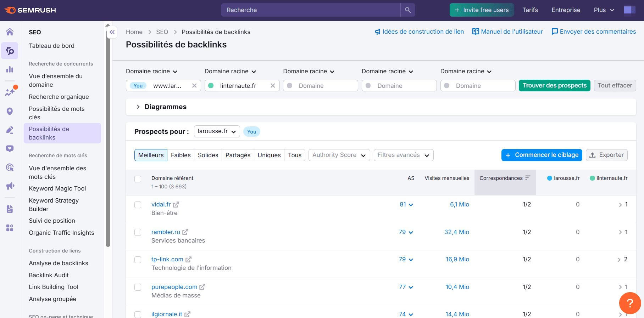The width and height of the screenshot is (644, 318).
Task: Select all rows header checkbox
Action: (138, 179)
